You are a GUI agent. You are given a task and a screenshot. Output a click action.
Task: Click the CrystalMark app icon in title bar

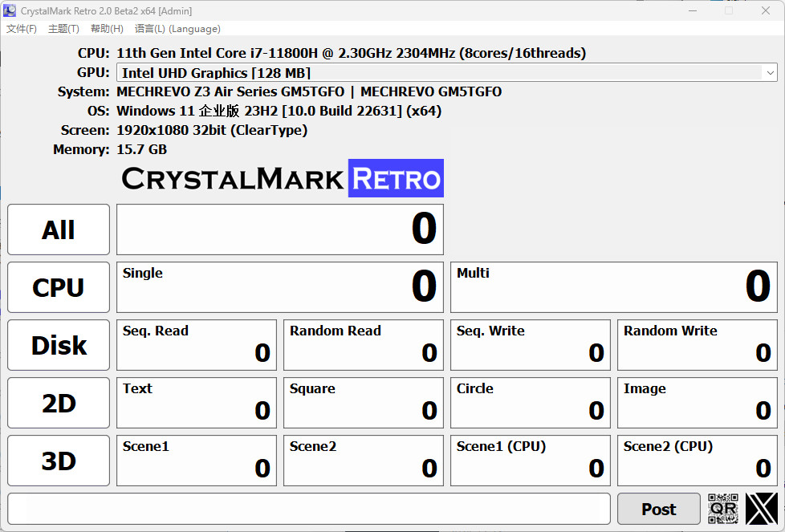point(10,10)
